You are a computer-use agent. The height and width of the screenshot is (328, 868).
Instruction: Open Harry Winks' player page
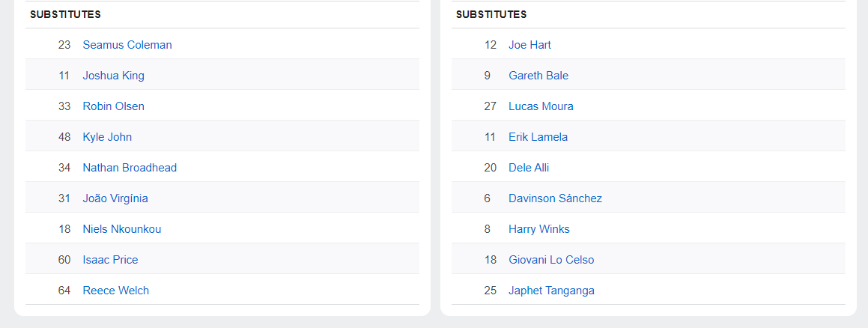coord(538,229)
